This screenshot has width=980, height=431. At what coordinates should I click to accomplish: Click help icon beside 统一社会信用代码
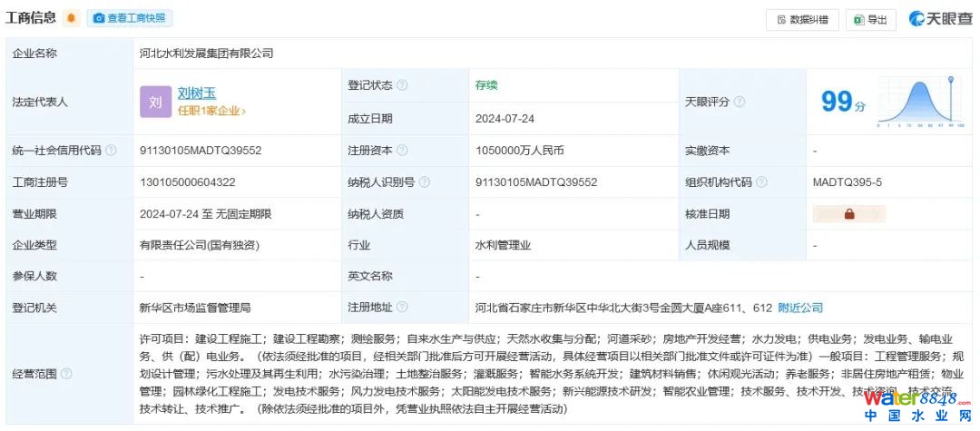[111, 151]
